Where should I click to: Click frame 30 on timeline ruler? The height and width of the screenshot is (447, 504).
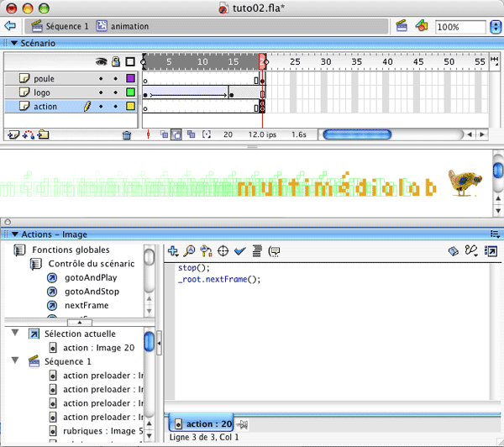(x=326, y=61)
